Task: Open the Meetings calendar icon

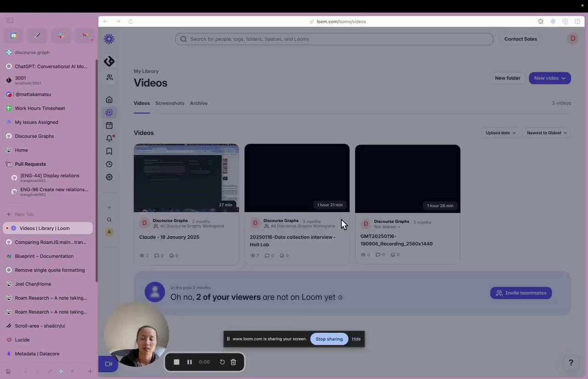Action: tap(109, 125)
